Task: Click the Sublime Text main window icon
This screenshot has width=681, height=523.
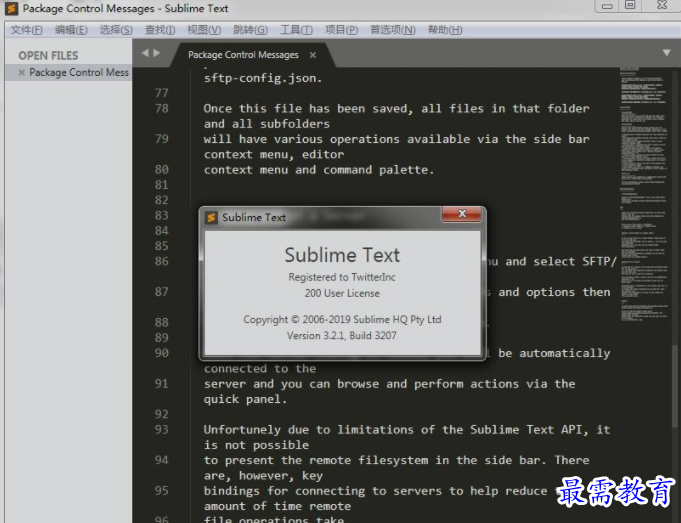Action: [x=12, y=8]
